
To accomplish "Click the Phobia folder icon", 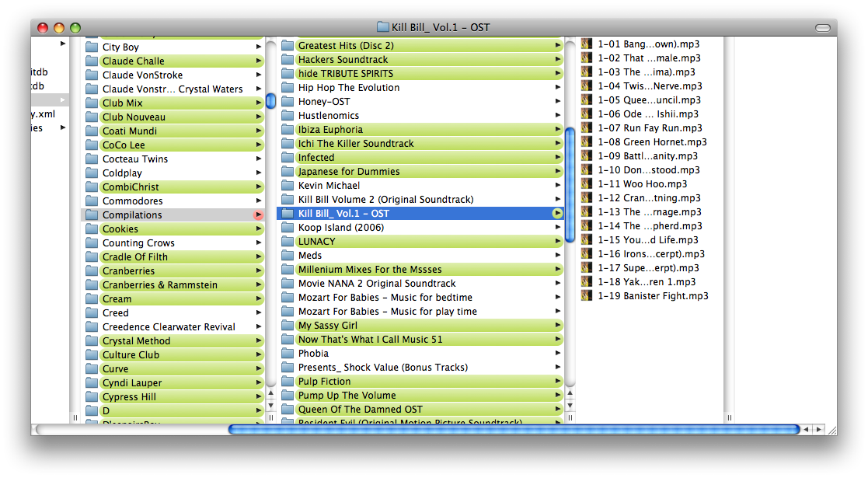I will [288, 354].
